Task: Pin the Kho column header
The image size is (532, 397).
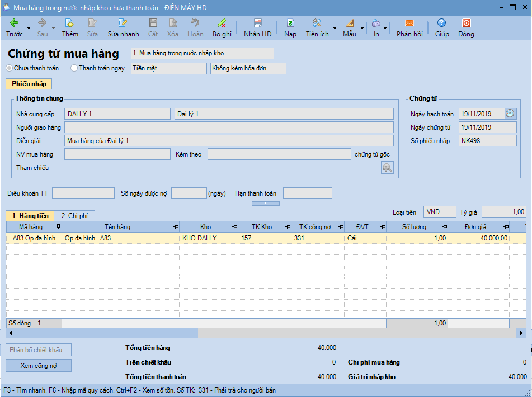Action: [234, 227]
